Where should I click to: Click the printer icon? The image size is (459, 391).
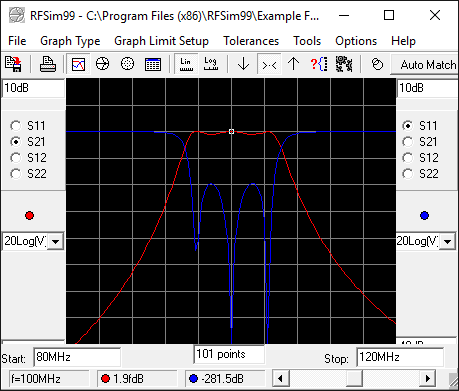(x=48, y=64)
